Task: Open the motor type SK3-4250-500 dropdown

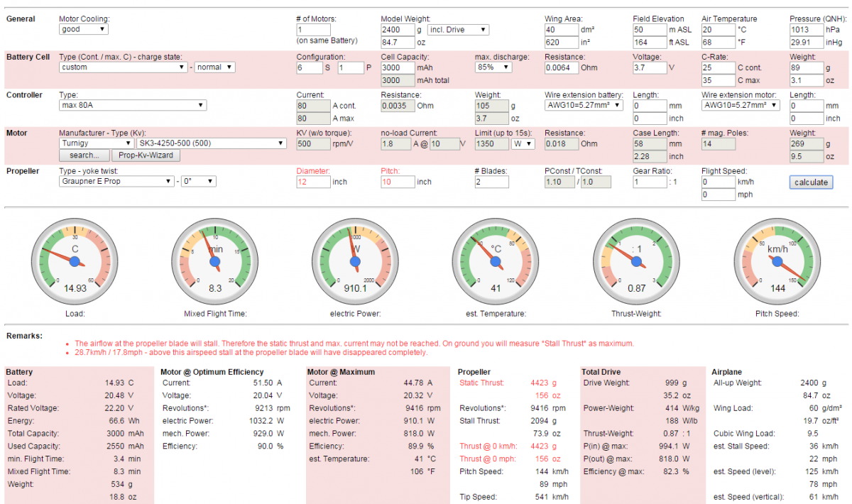Action: (210, 143)
